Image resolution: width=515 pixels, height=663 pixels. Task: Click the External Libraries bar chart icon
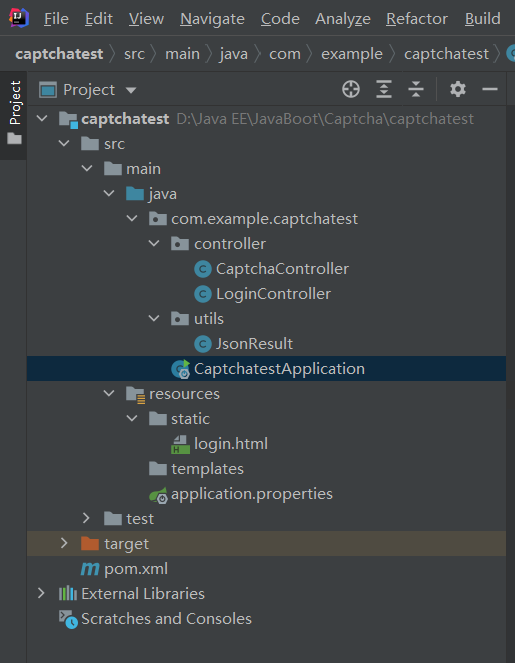click(x=68, y=594)
